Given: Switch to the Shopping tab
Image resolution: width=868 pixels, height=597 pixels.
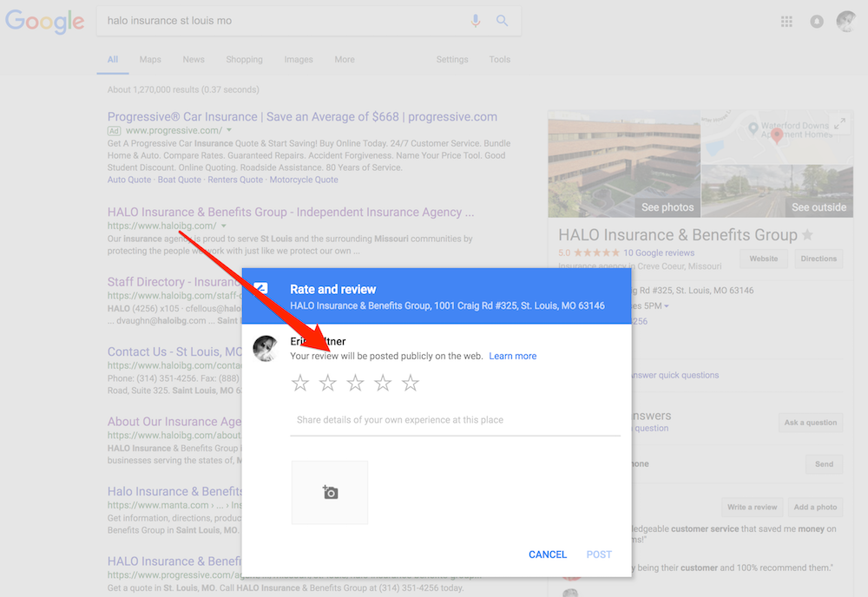Looking at the screenshot, I should [x=244, y=60].
